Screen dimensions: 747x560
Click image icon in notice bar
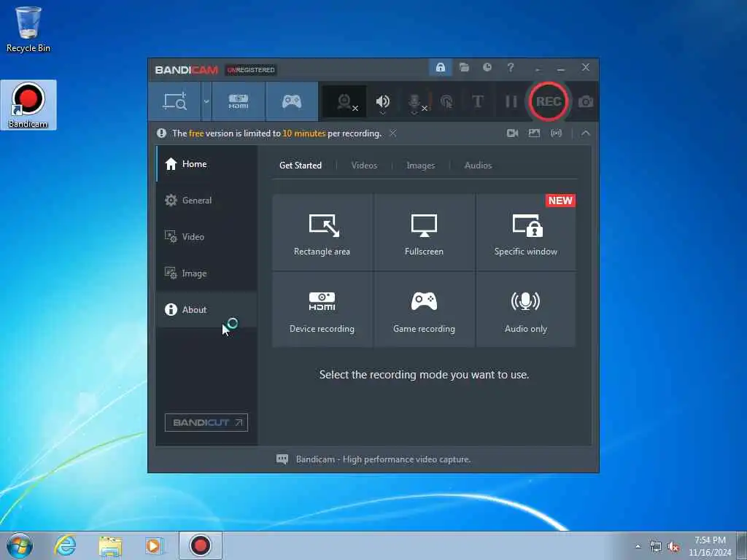point(534,133)
